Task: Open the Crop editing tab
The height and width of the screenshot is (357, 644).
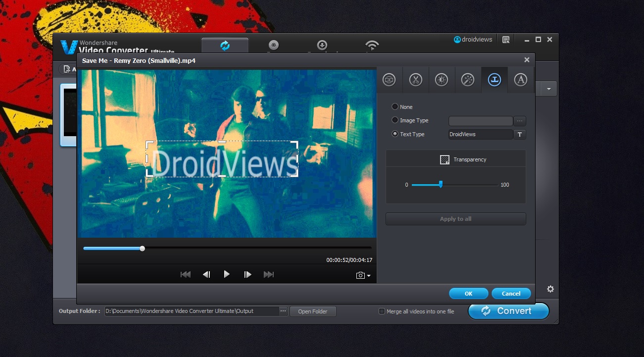Action: [389, 80]
